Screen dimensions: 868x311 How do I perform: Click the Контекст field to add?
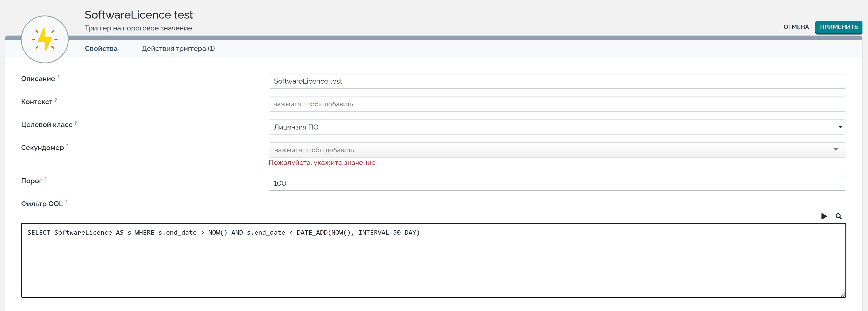pos(557,104)
